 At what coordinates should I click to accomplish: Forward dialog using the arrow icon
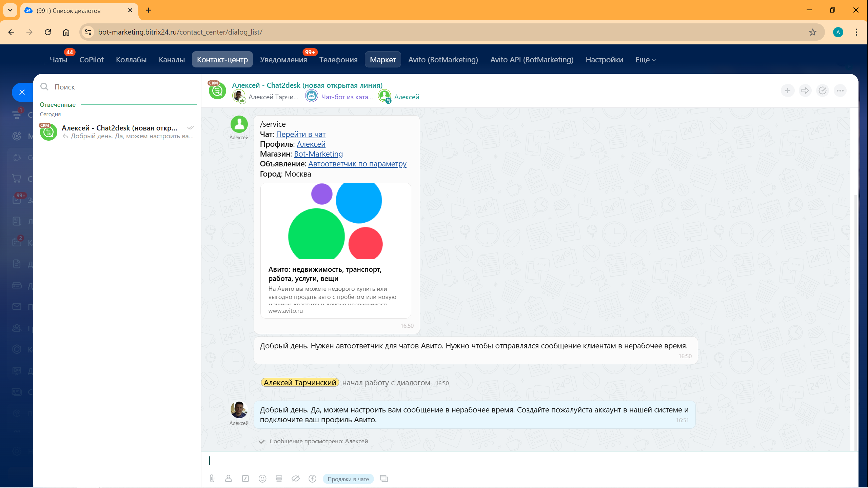(x=805, y=90)
